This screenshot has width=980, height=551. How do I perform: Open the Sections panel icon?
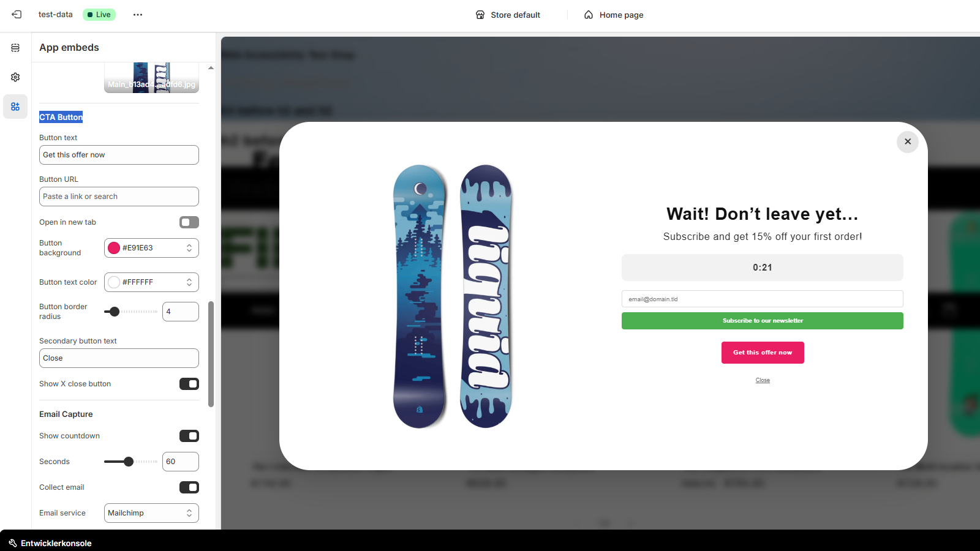(15, 48)
